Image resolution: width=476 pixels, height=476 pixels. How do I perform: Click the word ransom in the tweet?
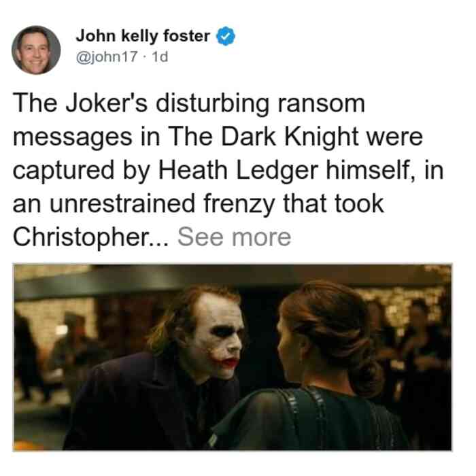click(322, 104)
